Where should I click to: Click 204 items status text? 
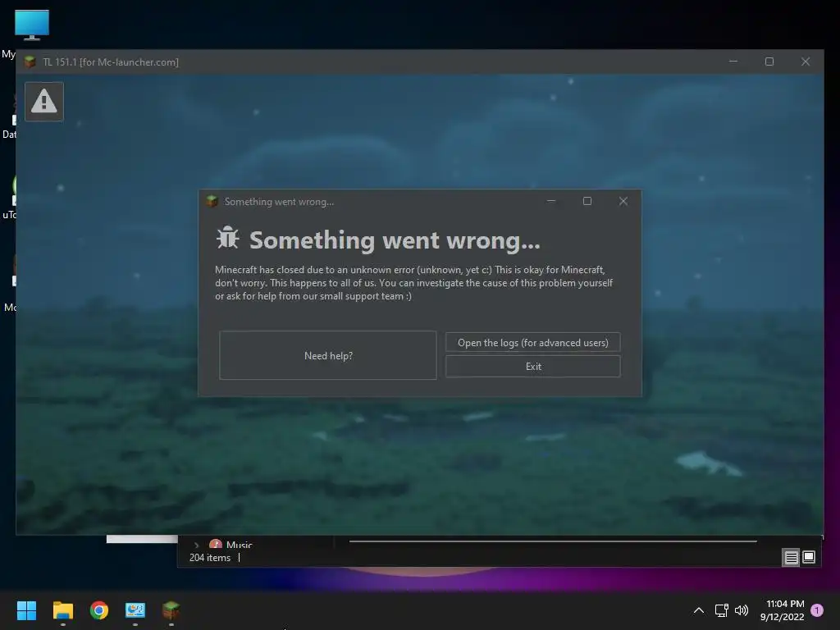pos(210,558)
